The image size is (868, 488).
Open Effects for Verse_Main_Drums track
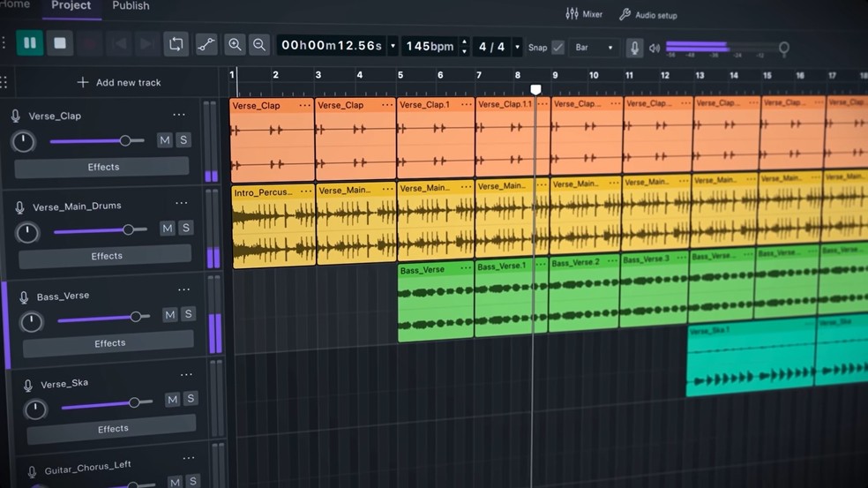coord(105,256)
